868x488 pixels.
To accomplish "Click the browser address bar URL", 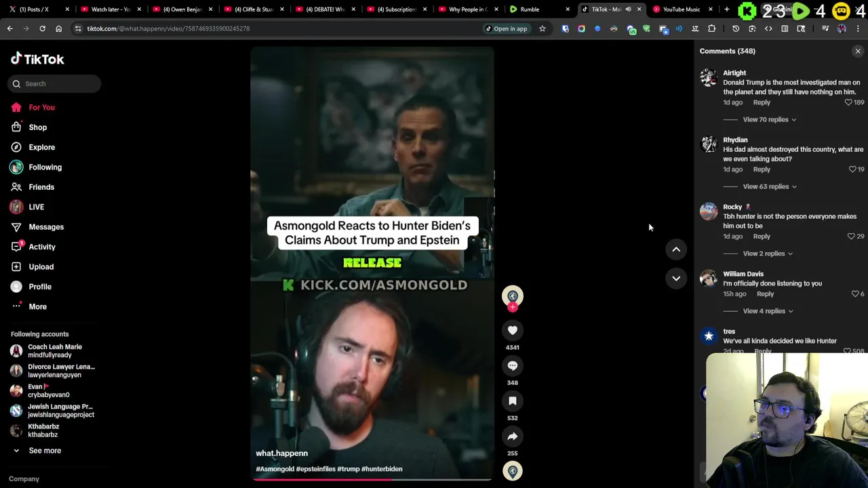I will (168, 28).
